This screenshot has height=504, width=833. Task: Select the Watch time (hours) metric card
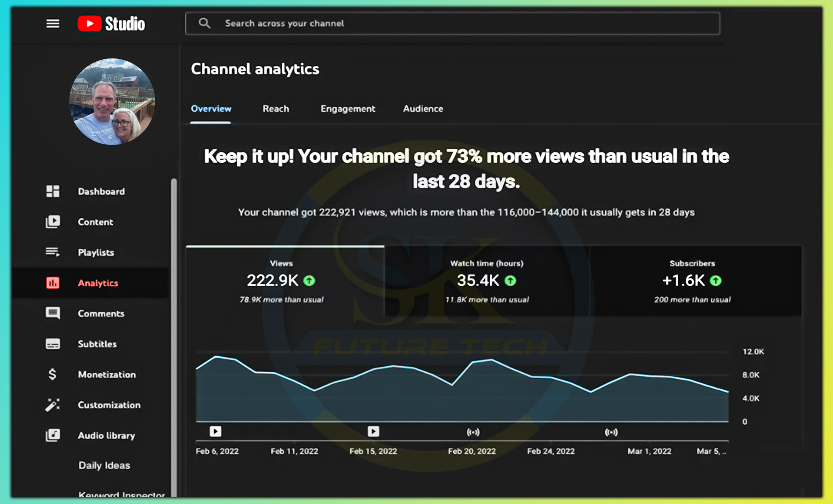pos(486,281)
